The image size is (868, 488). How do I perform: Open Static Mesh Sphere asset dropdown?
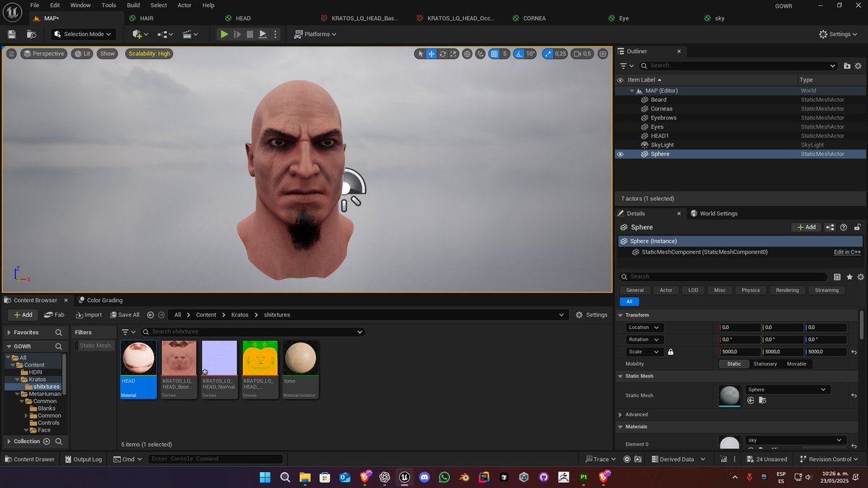787,390
